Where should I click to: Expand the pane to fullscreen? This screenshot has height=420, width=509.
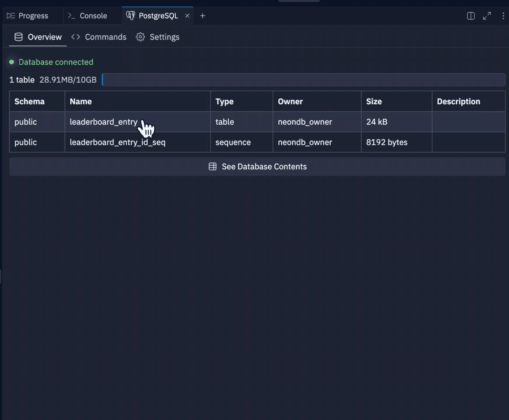[x=487, y=16]
